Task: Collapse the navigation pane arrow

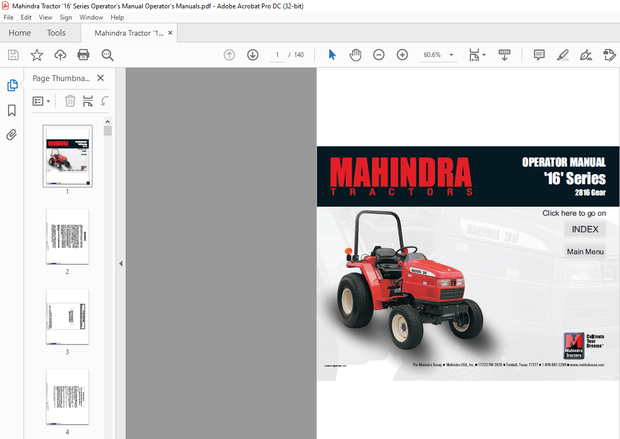Action: point(121,263)
